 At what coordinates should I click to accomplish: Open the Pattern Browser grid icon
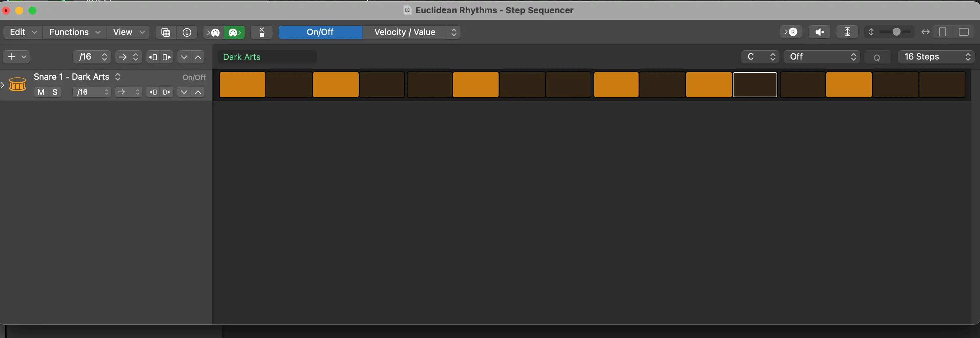[165, 32]
